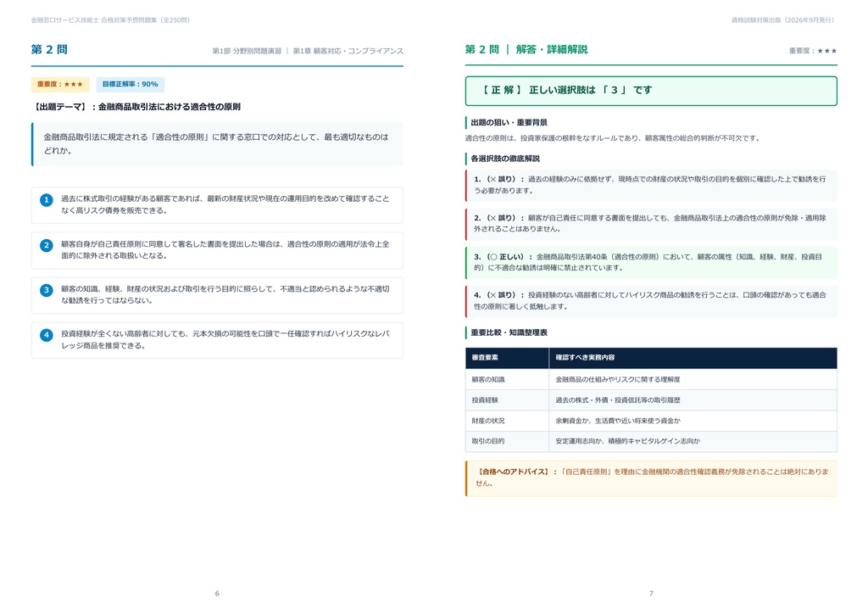The image size is (868, 614).
Task: Click the 重要度：★★★ label on right page
Action: [813, 51]
